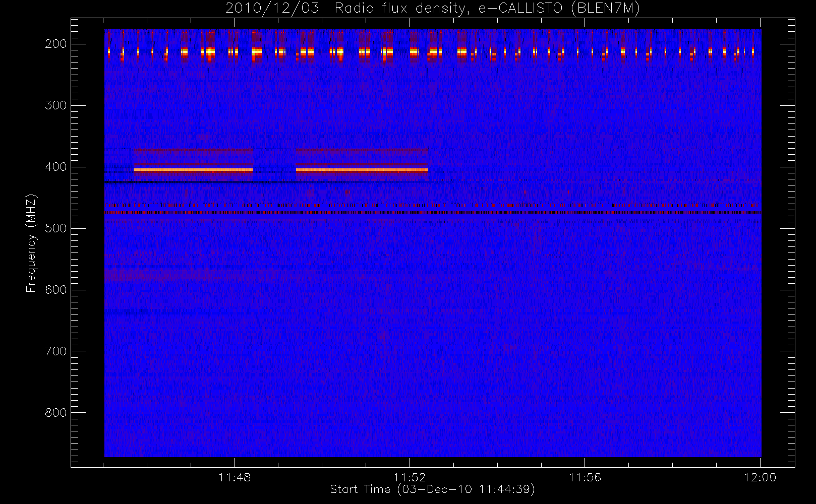Click the 11:56 time tick label
The image size is (816, 504).
(x=585, y=477)
